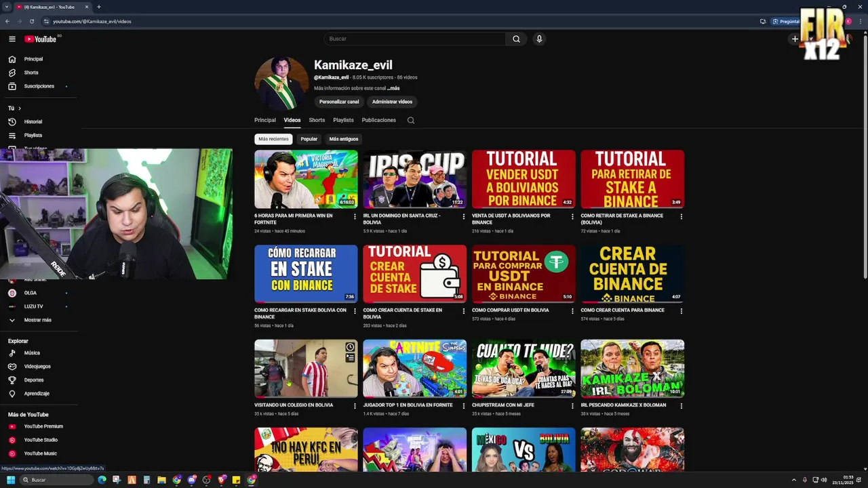Click add-to-queue icon on colegio thumbnail

[x=350, y=358]
